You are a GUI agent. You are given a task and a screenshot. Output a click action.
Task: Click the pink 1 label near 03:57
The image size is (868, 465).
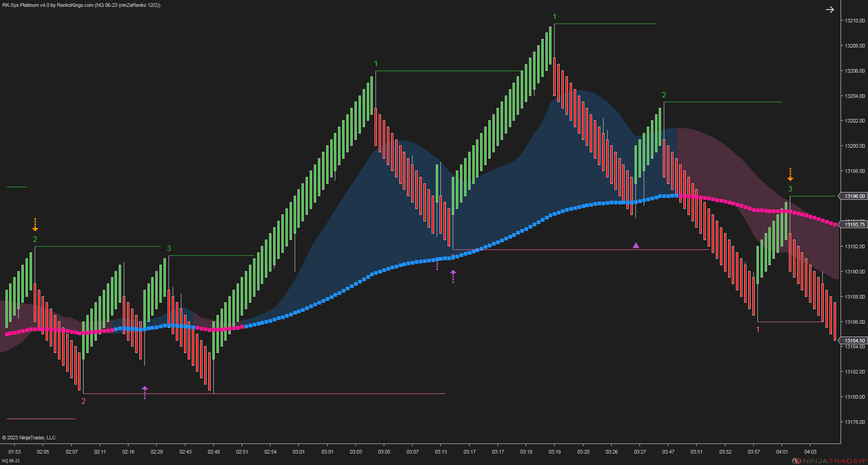point(758,329)
